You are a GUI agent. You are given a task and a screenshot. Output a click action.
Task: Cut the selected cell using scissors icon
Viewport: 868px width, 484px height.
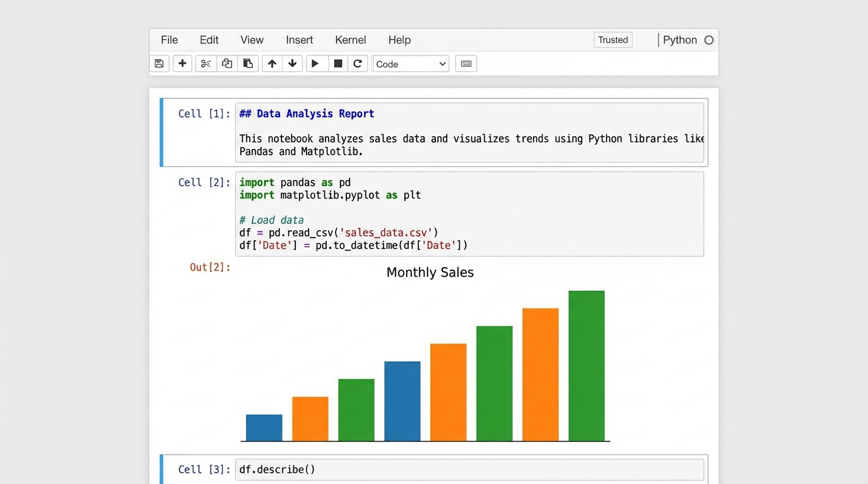205,63
